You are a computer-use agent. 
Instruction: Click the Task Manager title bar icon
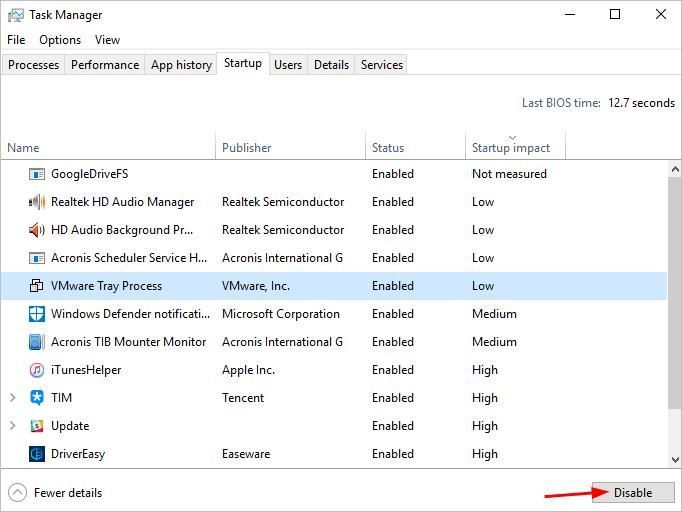pos(16,15)
